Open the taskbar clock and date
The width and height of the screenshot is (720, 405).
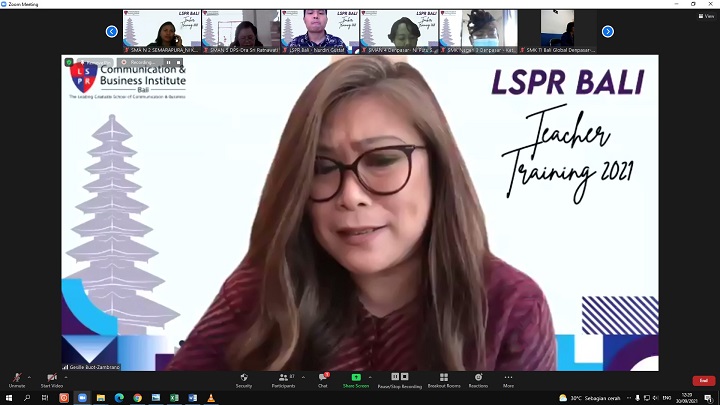click(686, 398)
